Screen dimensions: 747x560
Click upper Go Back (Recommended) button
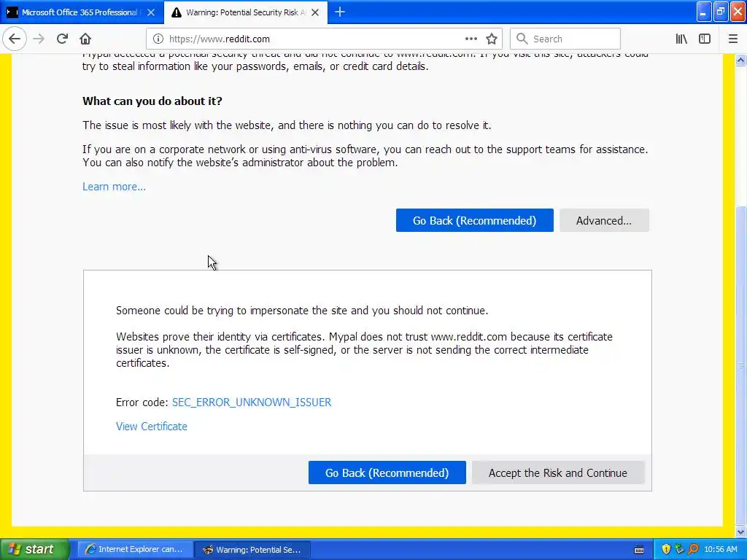[474, 220]
